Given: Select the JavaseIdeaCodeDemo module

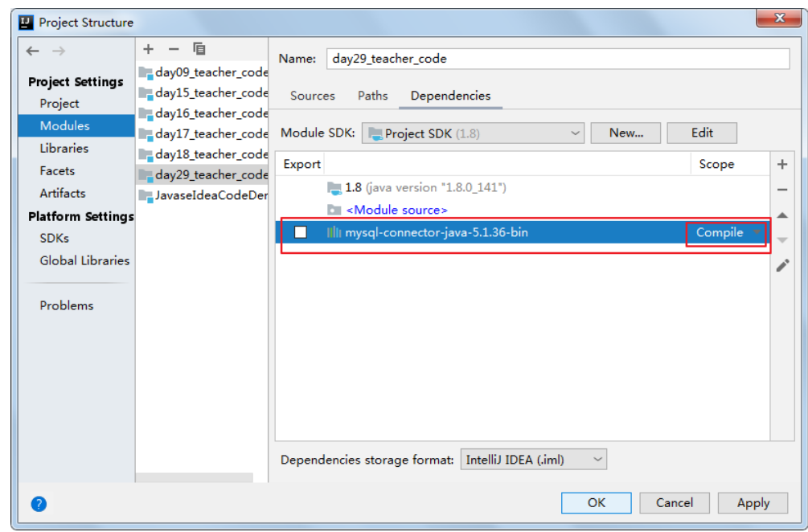Looking at the screenshot, I should click(x=203, y=196).
